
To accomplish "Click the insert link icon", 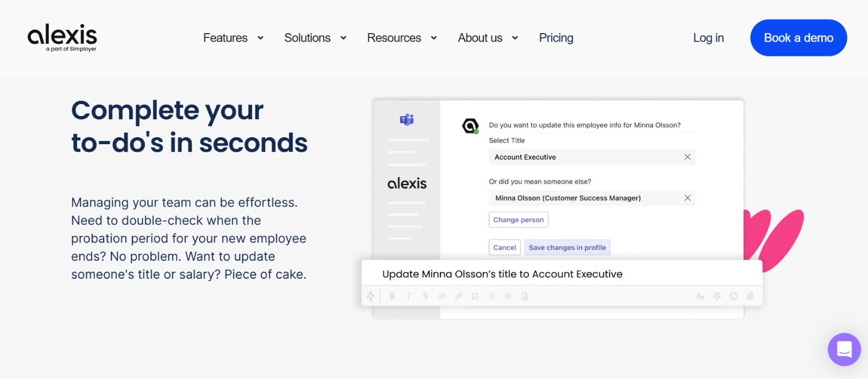I will click(x=458, y=296).
